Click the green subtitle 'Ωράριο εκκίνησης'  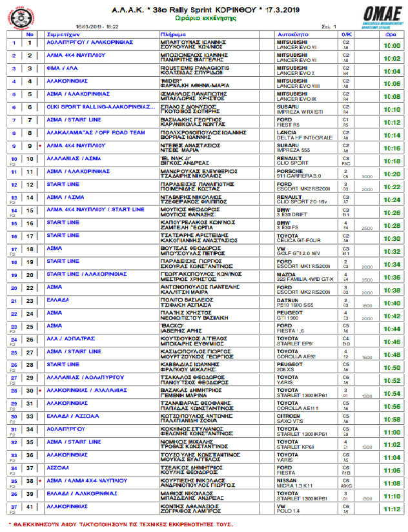(205, 18)
